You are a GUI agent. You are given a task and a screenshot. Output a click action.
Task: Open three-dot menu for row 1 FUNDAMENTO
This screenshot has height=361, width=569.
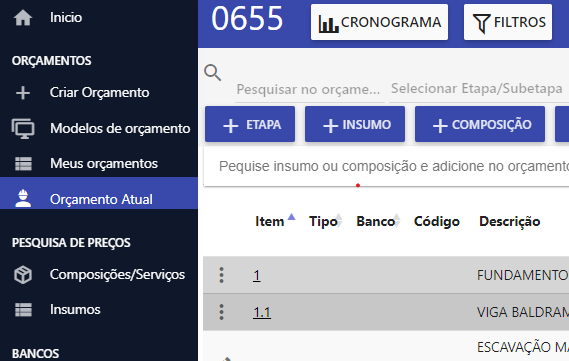click(x=221, y=275)
